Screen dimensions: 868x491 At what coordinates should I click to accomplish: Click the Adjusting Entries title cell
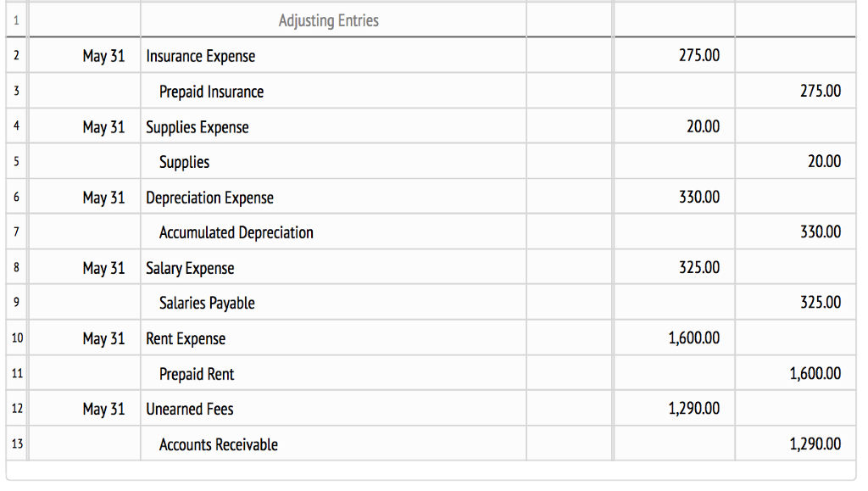[329, 20]
